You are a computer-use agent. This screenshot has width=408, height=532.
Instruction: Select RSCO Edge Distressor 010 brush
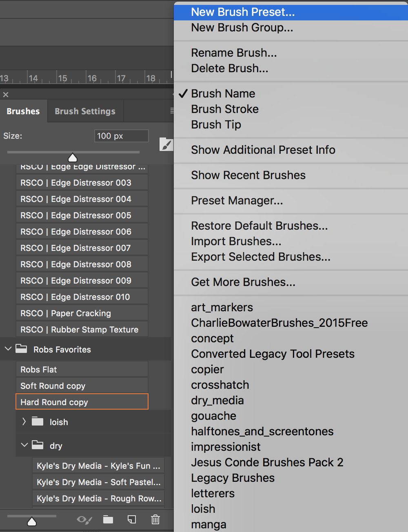pos(82,297)
